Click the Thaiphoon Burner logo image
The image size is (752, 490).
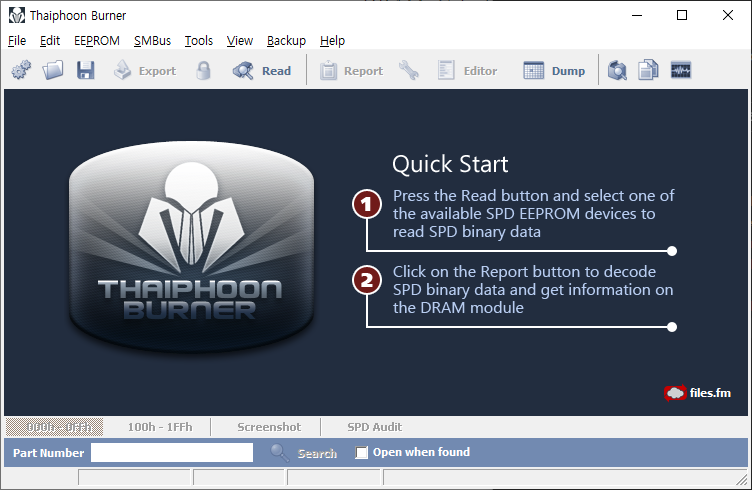click(191, 246)
